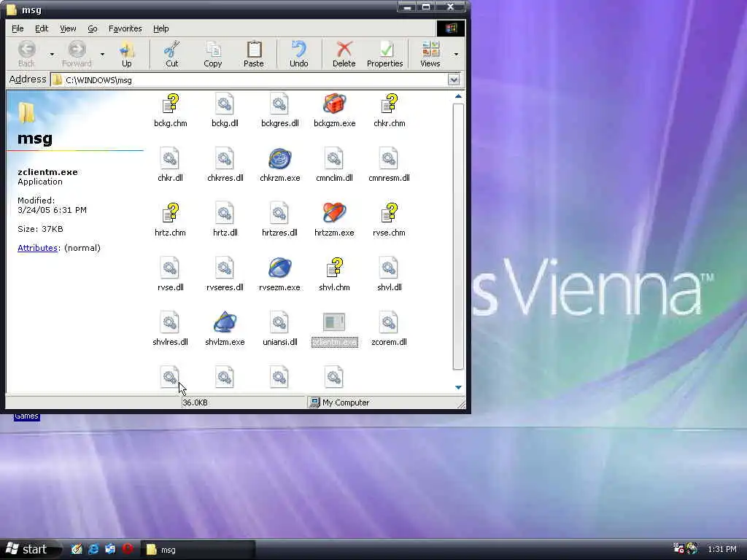Select the chkr.chm help file
This screenshot has height=560, width=747.
point(390,111)
